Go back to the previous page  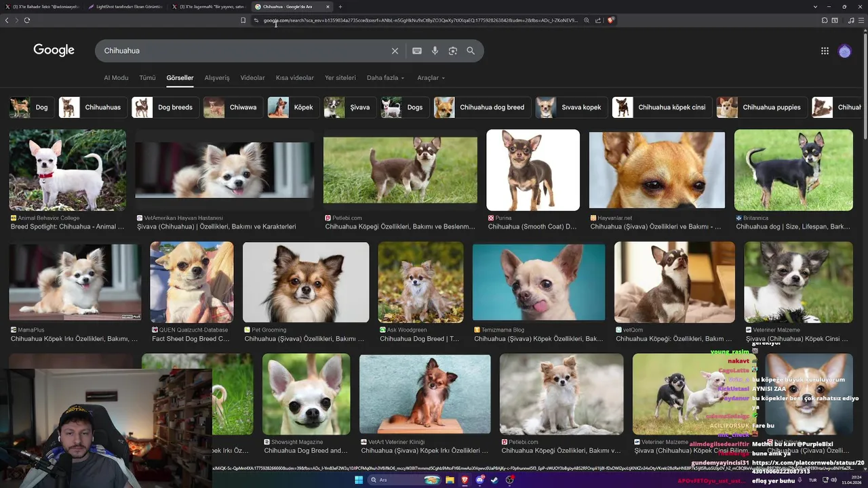point(7,20)
